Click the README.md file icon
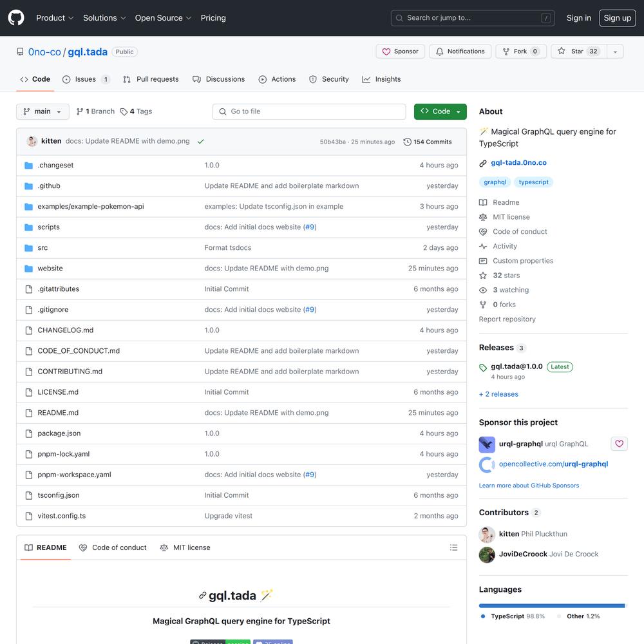Image resolution: width=644 pixels, height=644 pixels. coord(29,413)
